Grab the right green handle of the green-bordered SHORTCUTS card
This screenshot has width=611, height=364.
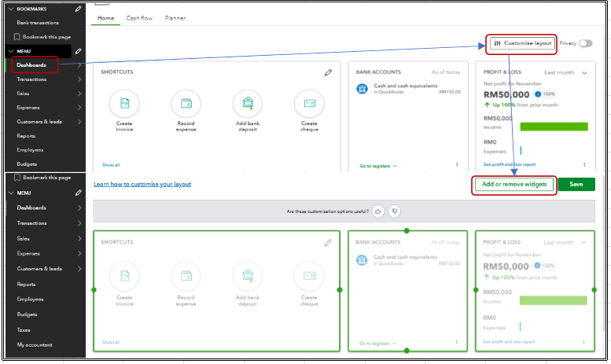(x=340, y=290)
